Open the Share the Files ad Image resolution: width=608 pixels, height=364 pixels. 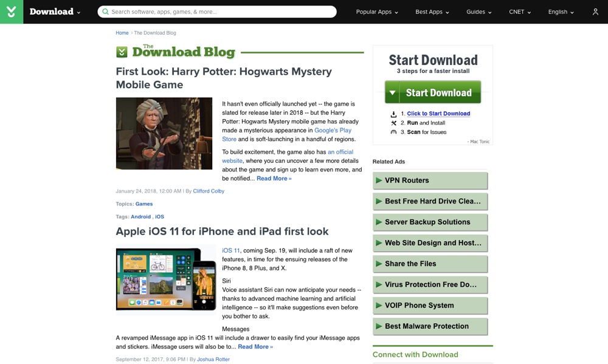click(x=430, y=264)
